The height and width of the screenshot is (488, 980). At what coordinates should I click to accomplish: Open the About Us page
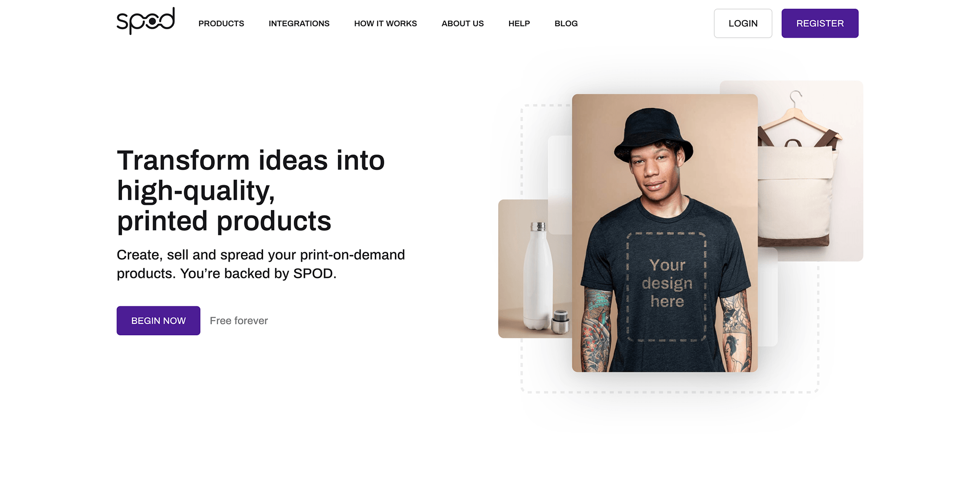pyautogui.click(x=462, y=23)
